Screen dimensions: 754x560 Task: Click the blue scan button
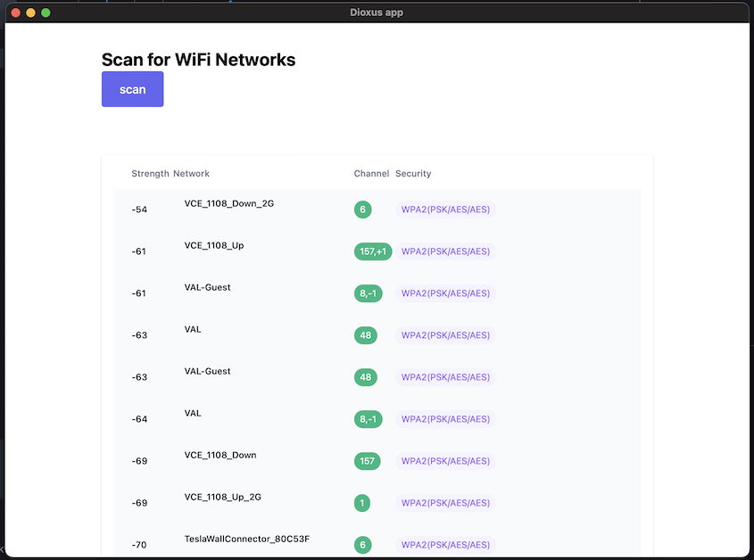[x=132, y=89]
